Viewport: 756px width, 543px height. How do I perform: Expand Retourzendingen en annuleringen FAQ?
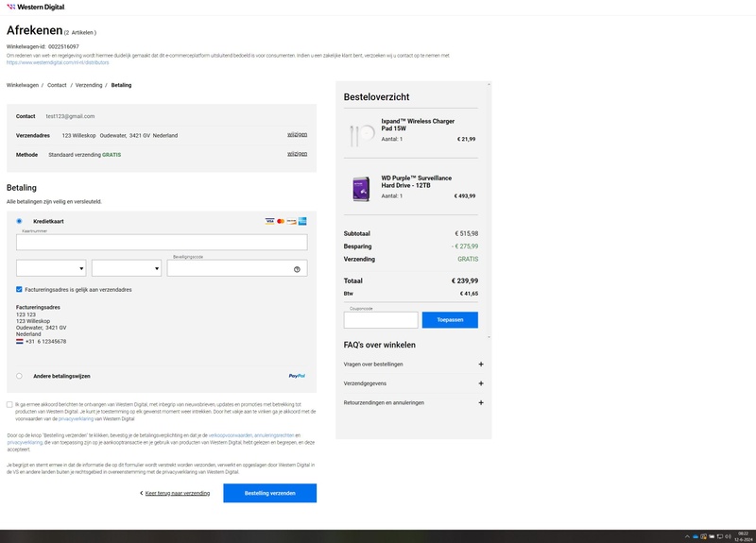[x=414, y=403]
